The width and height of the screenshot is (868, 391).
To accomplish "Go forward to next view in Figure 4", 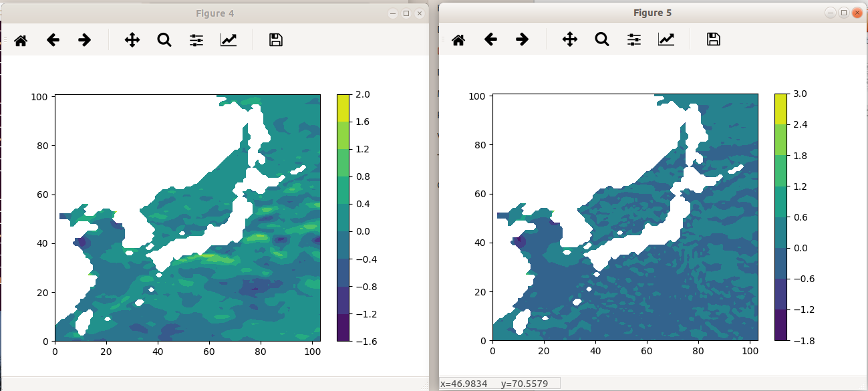I will click(x=84, y=40).
